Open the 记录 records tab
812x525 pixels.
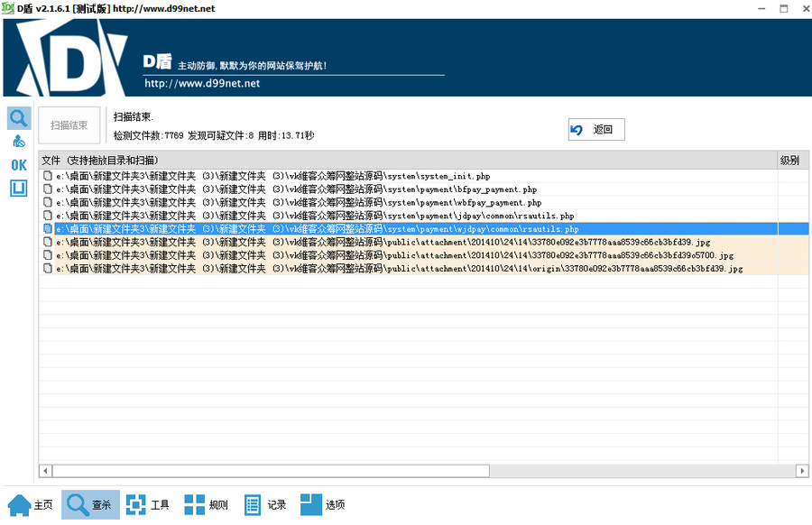click(x=264, y=505)
